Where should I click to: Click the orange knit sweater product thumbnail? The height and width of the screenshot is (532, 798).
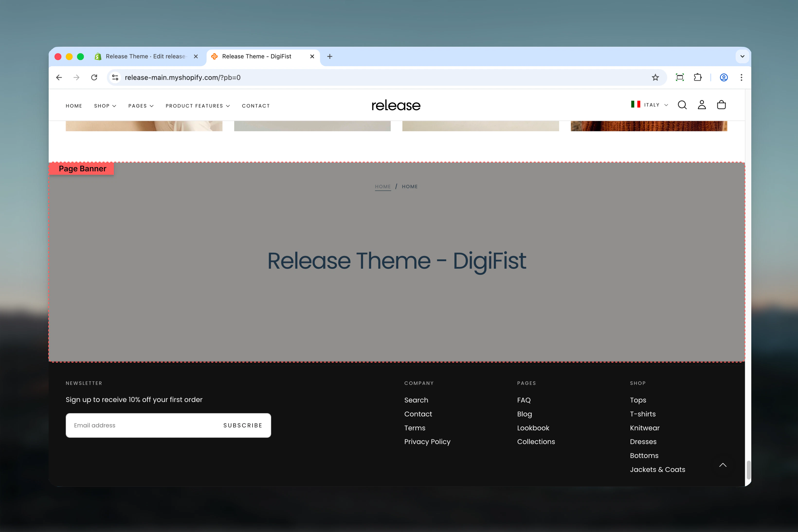click(649, 126)
